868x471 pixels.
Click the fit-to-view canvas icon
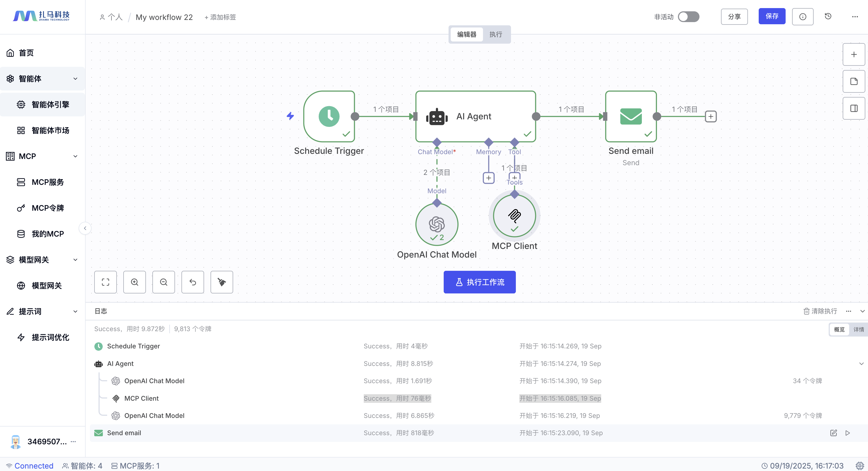[x=106, y=282]
